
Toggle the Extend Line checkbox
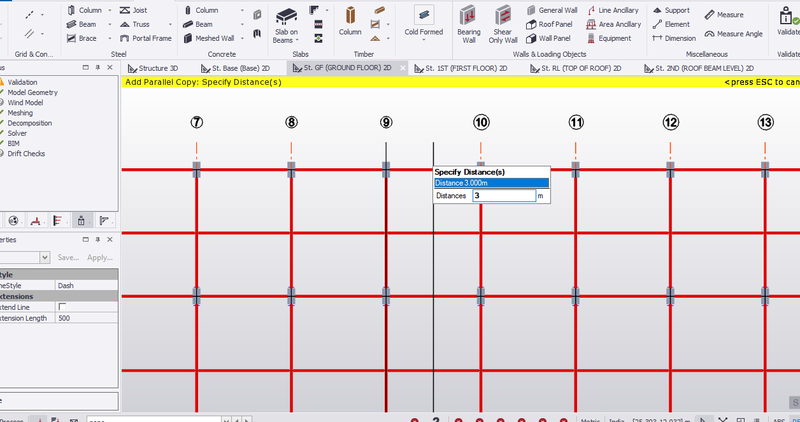tap(62, 307)
